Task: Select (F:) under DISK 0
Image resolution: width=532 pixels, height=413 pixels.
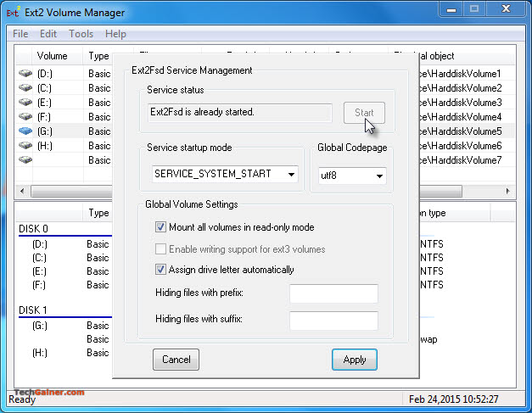Action: point(39,285)
